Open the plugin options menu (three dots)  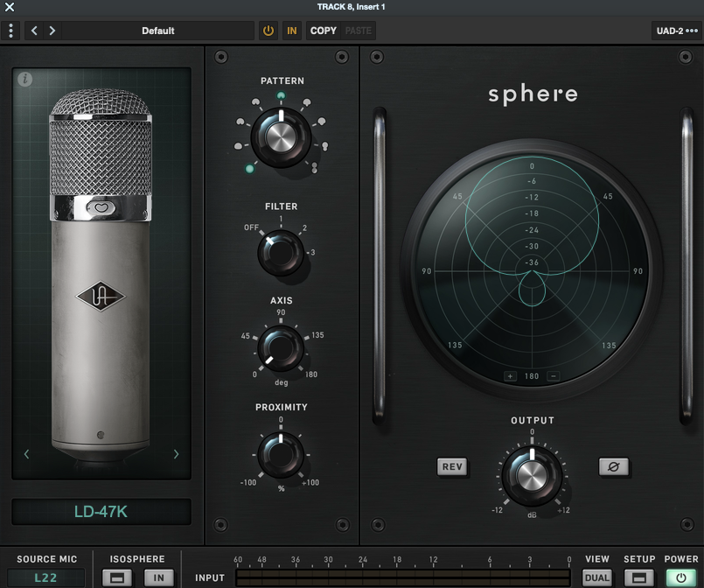click(10, 31)
